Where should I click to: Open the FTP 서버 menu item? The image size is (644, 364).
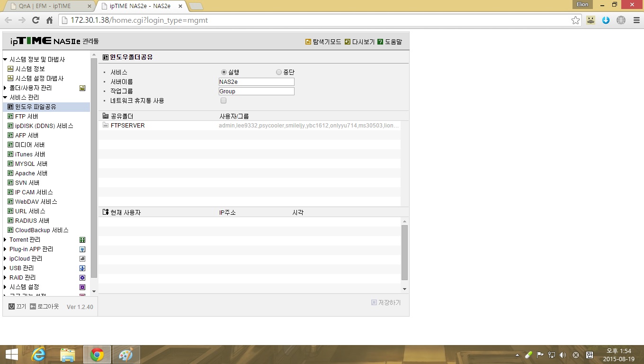click(x=27, y=117)
